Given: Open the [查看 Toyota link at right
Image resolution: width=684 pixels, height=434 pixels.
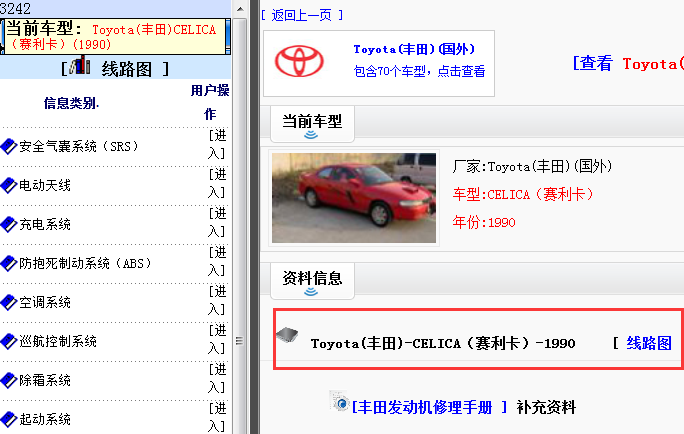Looking at the screenshot, I should (x=628, y=64).
